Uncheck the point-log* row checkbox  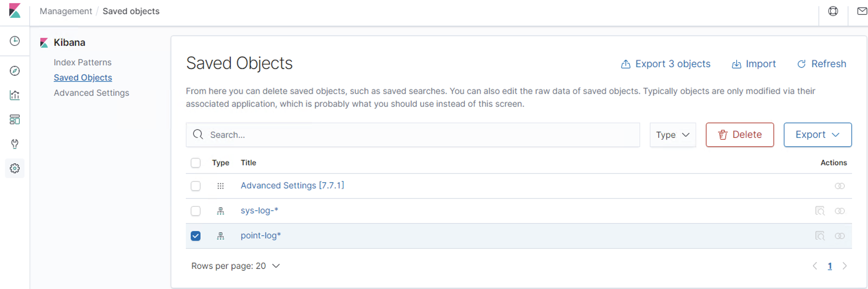click(196, 236)
